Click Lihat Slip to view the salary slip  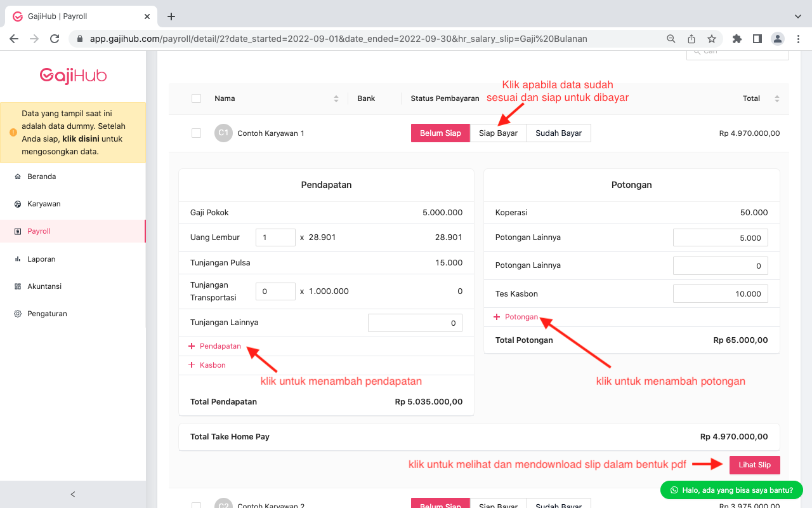(754, 465)
